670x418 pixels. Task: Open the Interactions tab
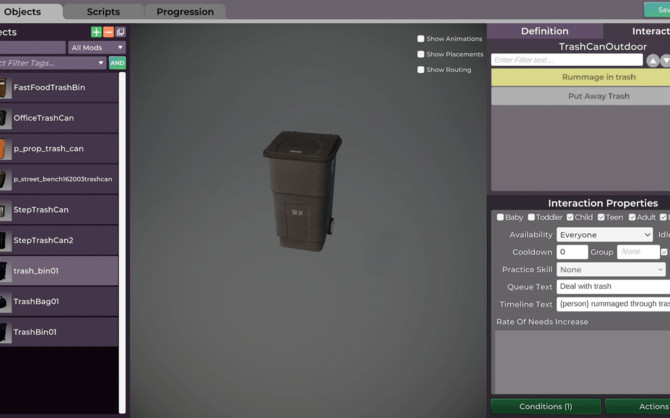click(x=638, y=31)
